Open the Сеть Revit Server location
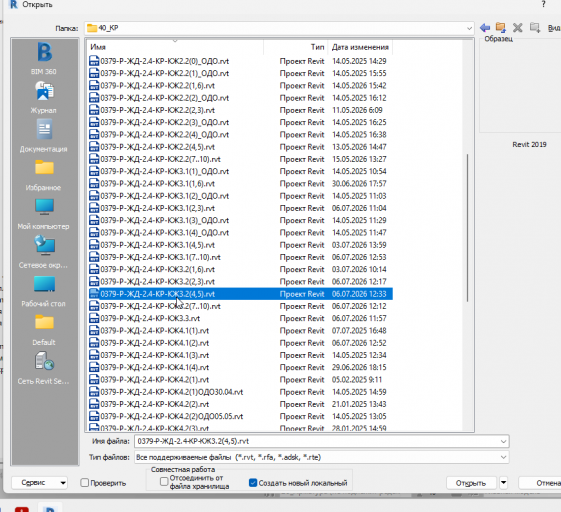The width and height of the screenshot is (561, 512). click(x=44, y=368)
